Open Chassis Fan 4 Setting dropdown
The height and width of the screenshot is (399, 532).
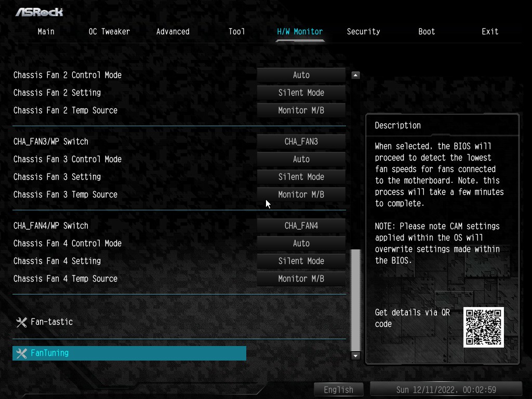point(301,261)
